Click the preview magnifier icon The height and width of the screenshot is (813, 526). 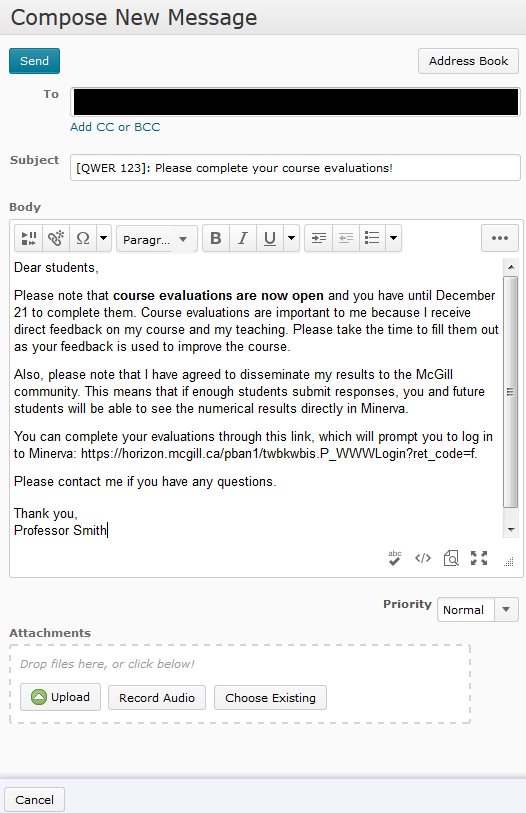tap(451, 558)
